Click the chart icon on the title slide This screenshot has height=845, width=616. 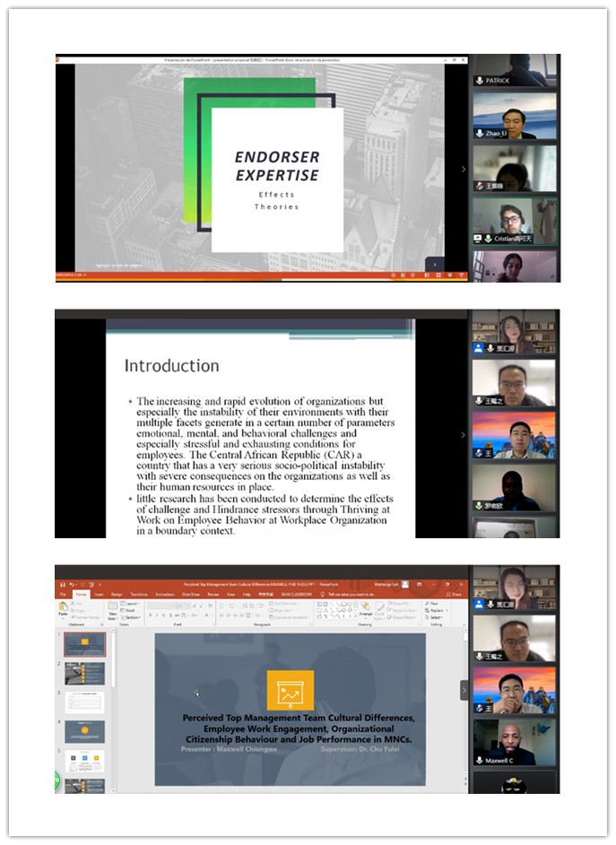click(290, 691)
